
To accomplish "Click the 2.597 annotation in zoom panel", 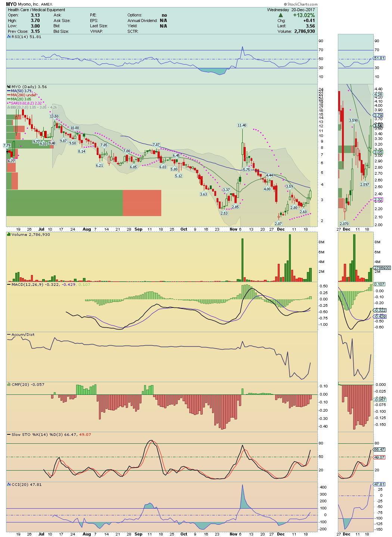I will tap(365, 184).
